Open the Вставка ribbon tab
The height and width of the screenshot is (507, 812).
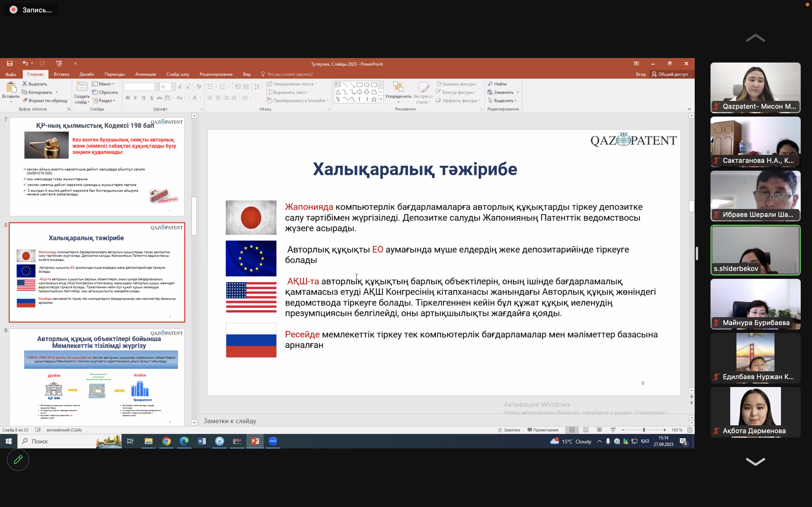pyautogui.click(x=61, y=74)
